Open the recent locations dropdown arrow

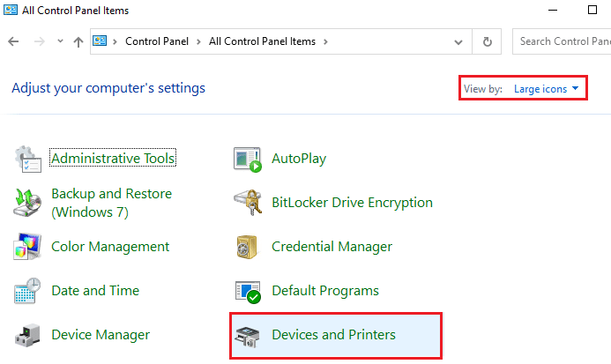click(x=60, y=41)
